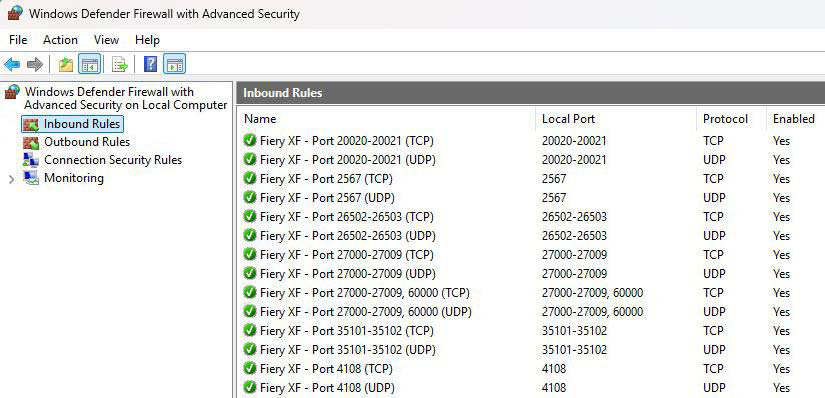The height and width of the screenshot is (398, 825).
Task: Select rule Fiery XF - Port 27000-27009, 60000 (TCP)
Action: [x=365, y=293]
